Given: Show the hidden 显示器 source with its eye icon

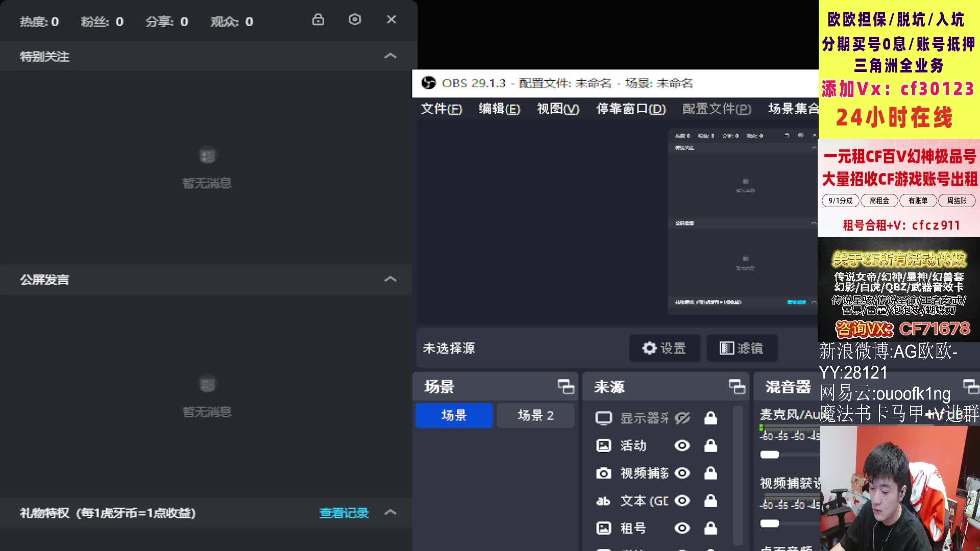Looking at the screenshot, I should tap(682, 418).
